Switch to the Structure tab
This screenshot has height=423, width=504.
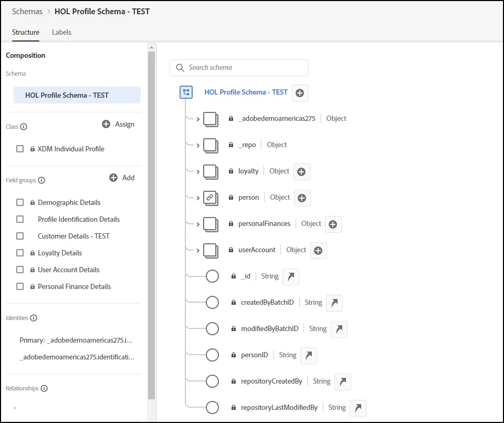click(26, 32)
